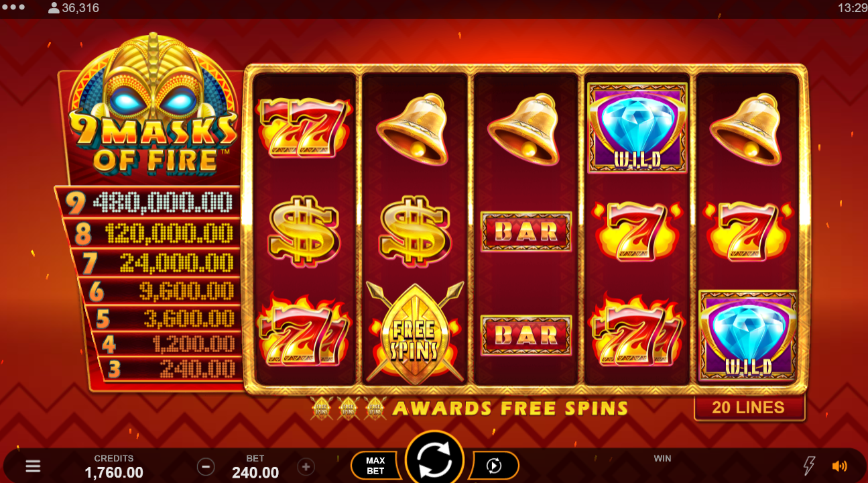Select the 480,000.00 nine-mask jackpot row

coord(149,202)
